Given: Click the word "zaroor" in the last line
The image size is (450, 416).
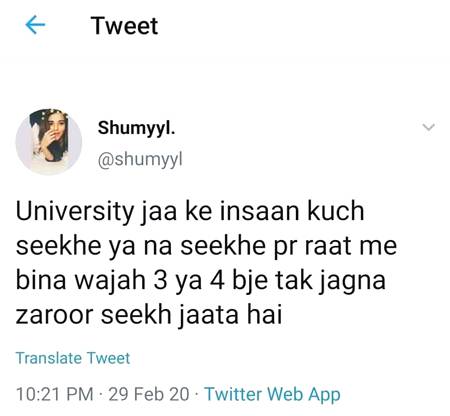Looking at the screenshot, I should (x=54, y=316).
